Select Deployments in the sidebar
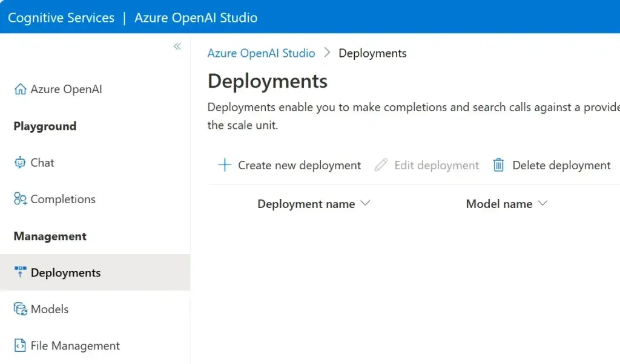Screen dimensions: 620x364 coord(95,272)
